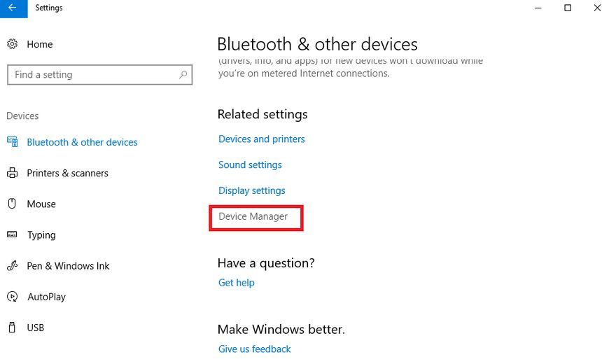
Task: Open the Sound settings link
Action: coord(250,165)
